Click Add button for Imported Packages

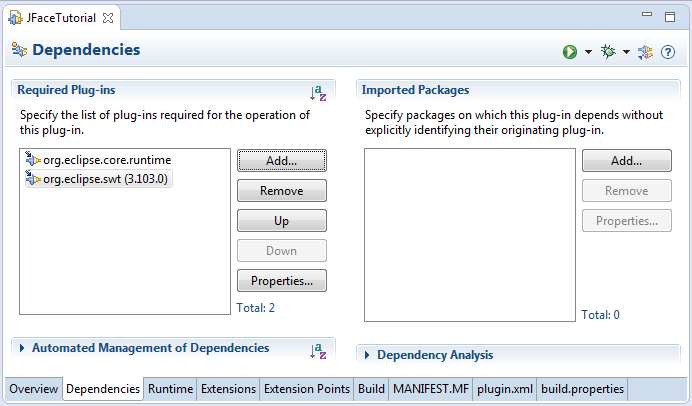tap(627, 161)
